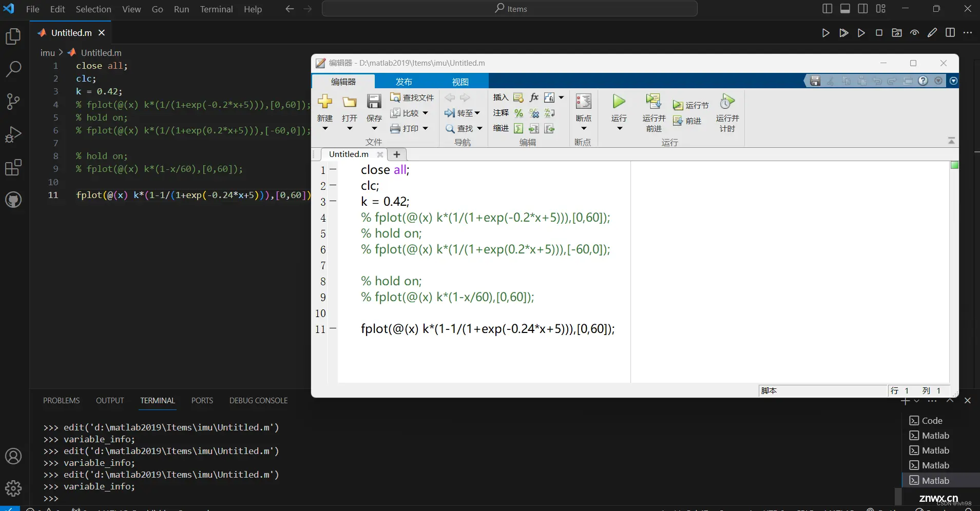
Task: Click the Run and Advance (运行并前进) icon
Action: (654, 101)
